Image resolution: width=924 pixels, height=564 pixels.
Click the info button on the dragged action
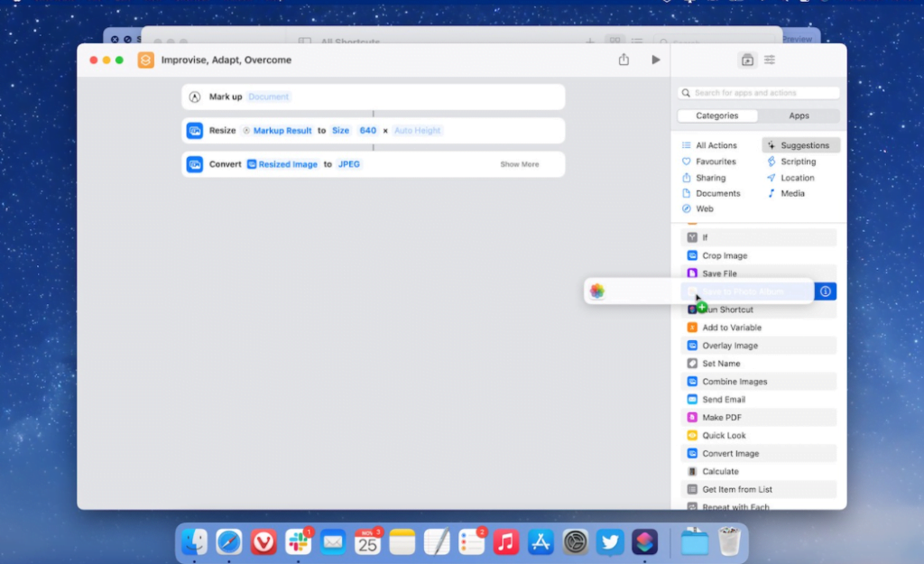pyautogui.click(x=827, y=291)
